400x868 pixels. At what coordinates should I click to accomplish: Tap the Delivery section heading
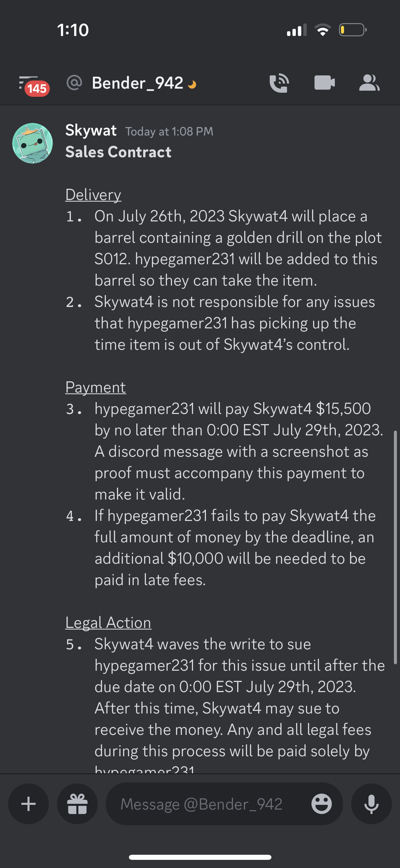point(93,195)
